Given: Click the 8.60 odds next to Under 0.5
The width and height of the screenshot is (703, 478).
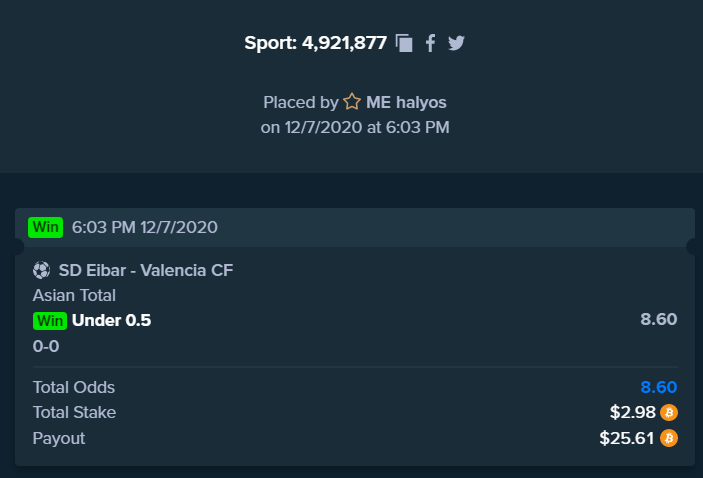Looking at the screenshot, I should click(659, 319).
